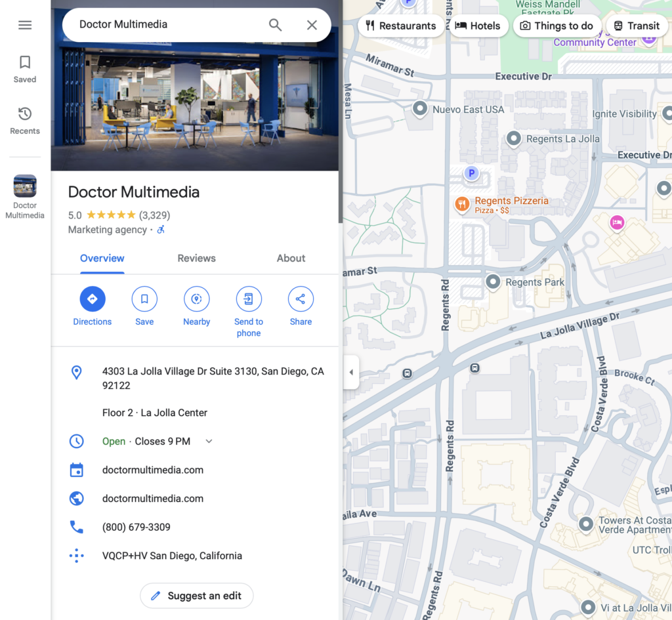Search Nearby places icon

click(x=196, y=299)
